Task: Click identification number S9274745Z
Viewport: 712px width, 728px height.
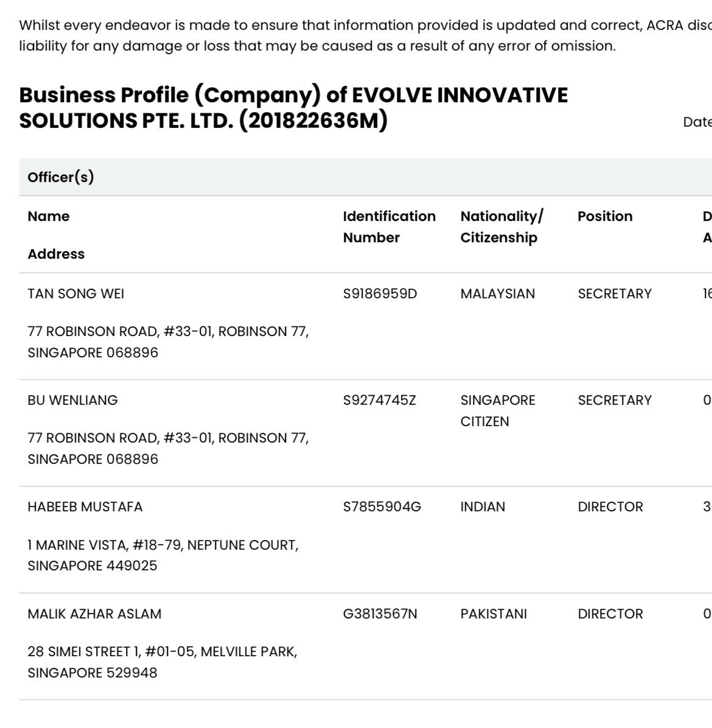Action: coord(379,400)
